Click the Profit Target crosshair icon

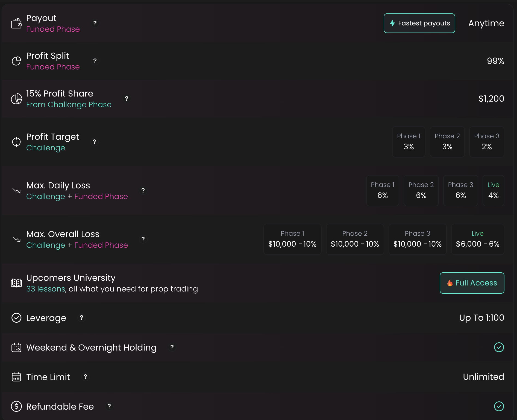[x=16, y=142]
